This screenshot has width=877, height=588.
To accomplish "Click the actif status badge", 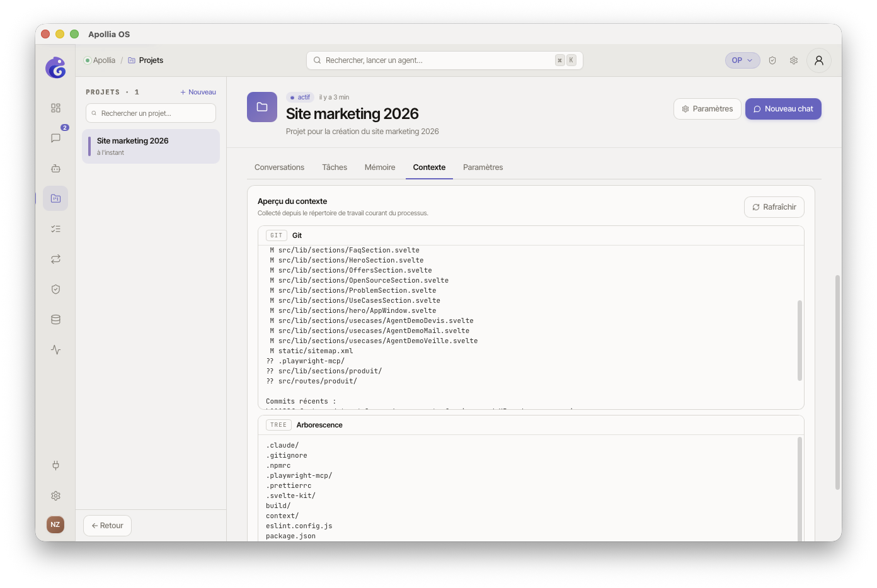I will 300,97.
